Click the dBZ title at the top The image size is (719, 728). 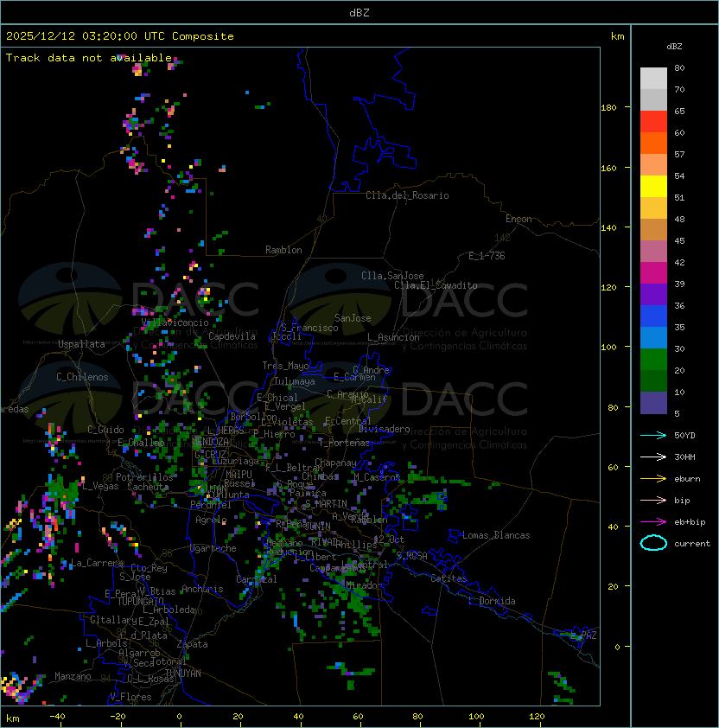pyautogui.click(x=359, y=12)
